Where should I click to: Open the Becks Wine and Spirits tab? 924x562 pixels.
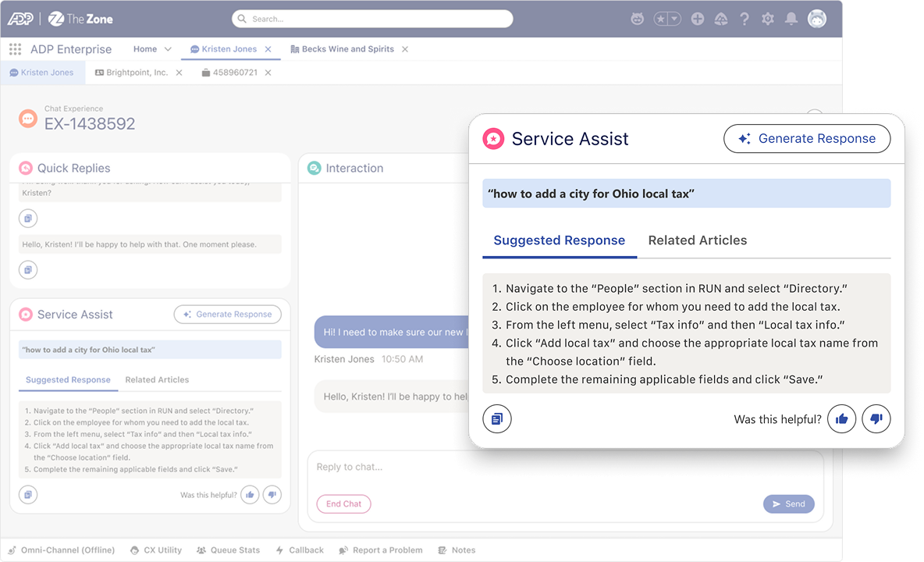click(347, 49)
